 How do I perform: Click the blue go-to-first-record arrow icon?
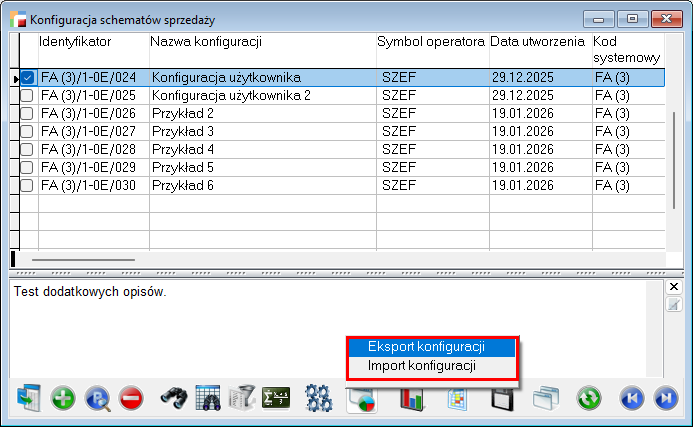[x=632, y=398]
